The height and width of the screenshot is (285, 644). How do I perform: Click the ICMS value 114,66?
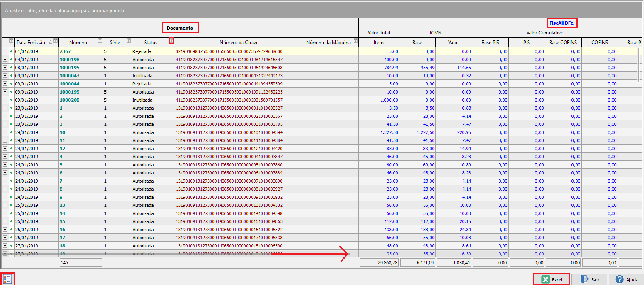(x=454, y=68)
